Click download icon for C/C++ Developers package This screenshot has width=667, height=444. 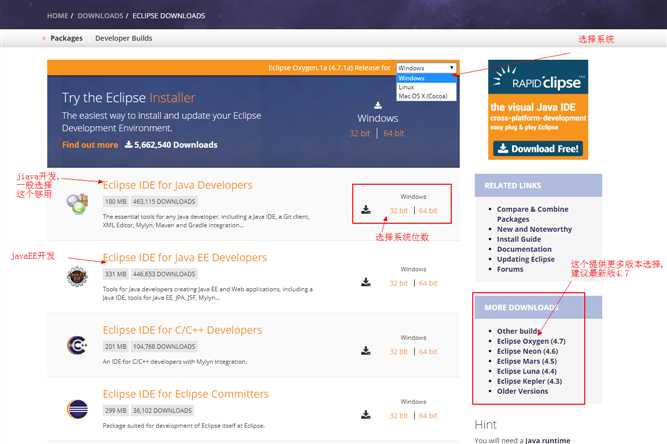[366, 350]
